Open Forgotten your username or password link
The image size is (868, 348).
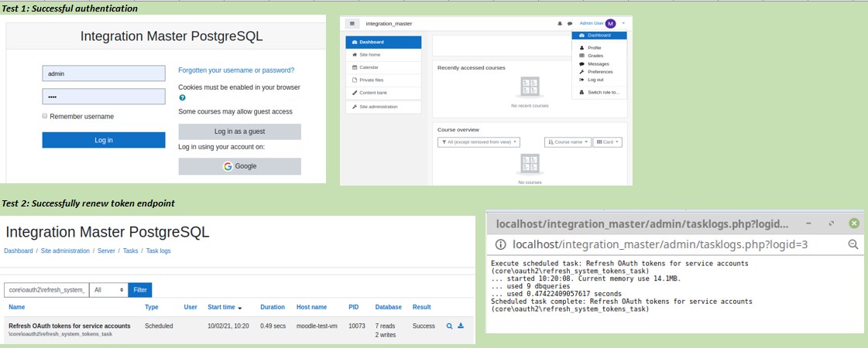(236, 71)
